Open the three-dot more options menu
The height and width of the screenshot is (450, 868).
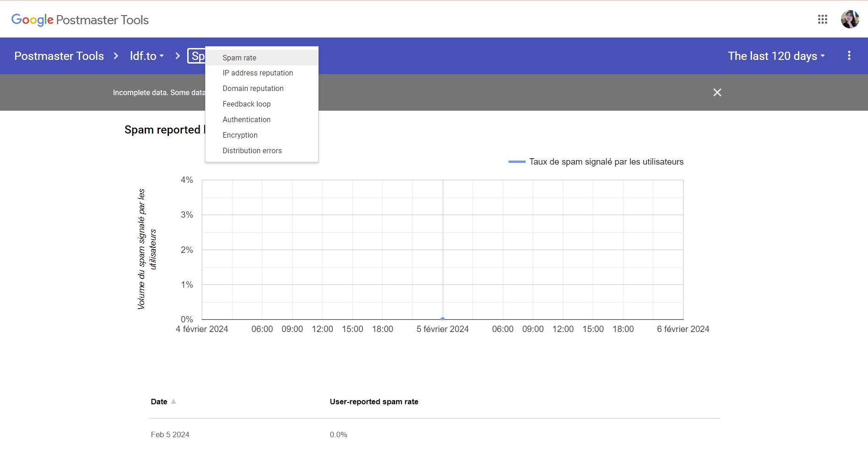pyautogui.click(x=849, y=56)
